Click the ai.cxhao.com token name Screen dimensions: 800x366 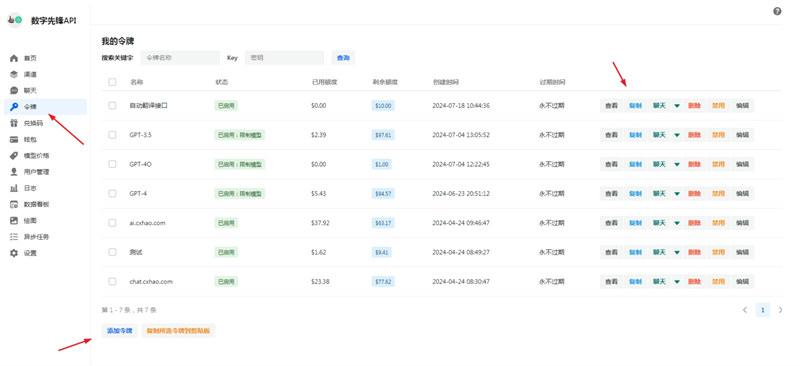pos(147,223)
